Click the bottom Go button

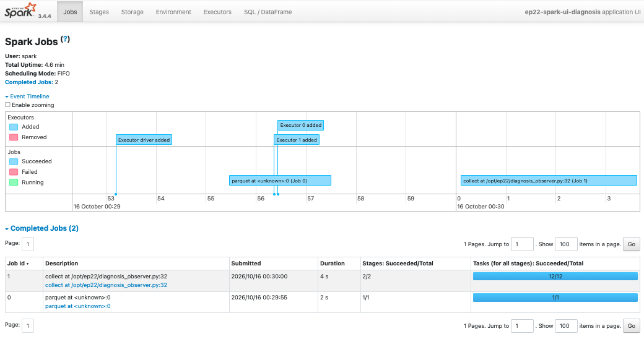(631, 326)
